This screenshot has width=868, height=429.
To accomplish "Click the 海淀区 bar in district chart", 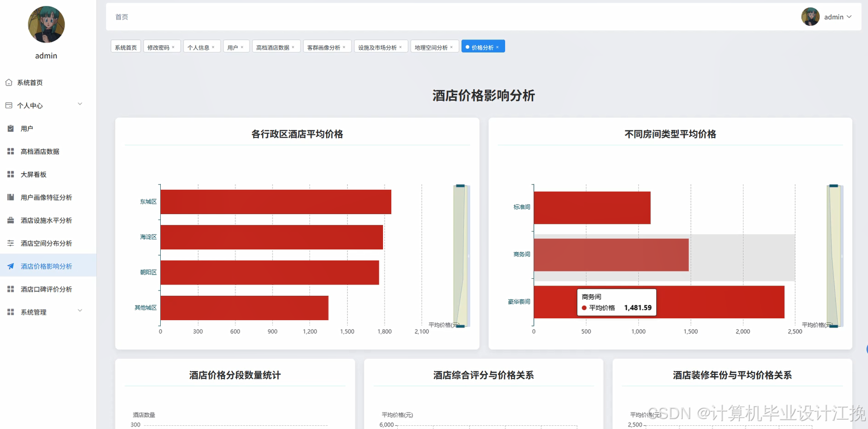I will (x=272, y=237).
